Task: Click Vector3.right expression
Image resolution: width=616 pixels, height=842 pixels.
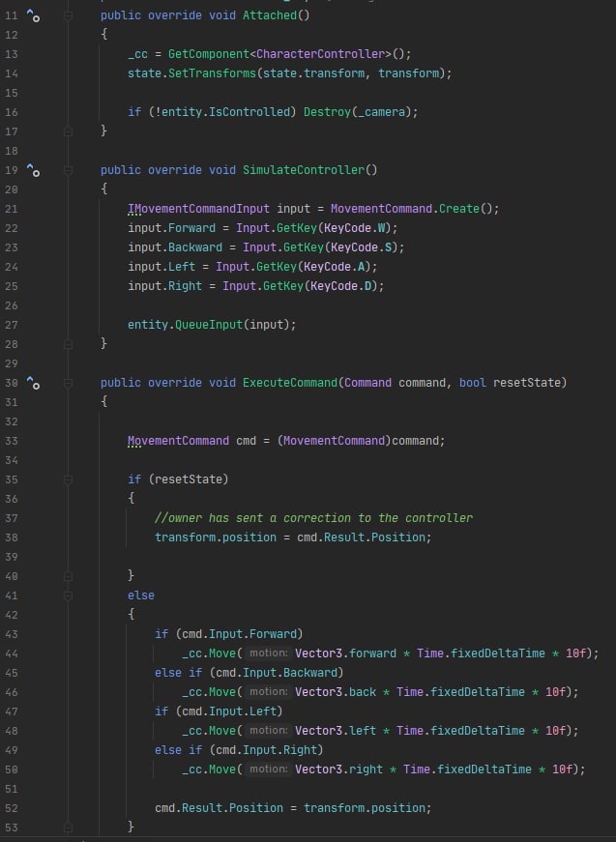Action: tap(338, 769)
